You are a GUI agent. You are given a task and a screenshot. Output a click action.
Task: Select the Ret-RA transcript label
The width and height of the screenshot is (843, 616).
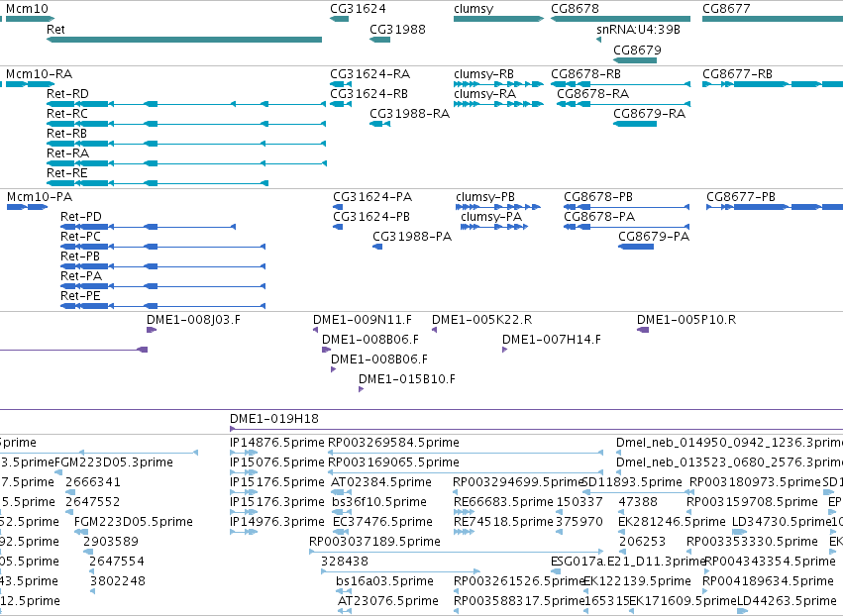click(67, 154)
